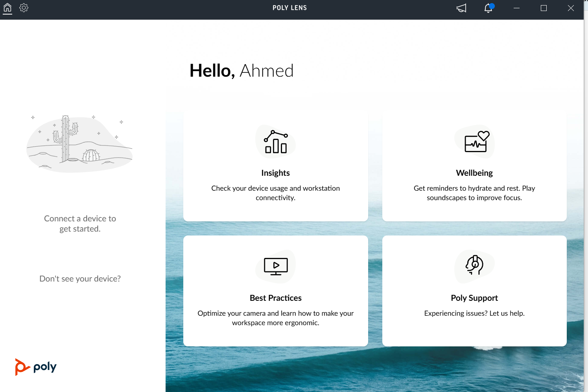This screenshot has width=588, height=392.
Task: Click the "Don't see your device?" link
Action: (80, 278)
